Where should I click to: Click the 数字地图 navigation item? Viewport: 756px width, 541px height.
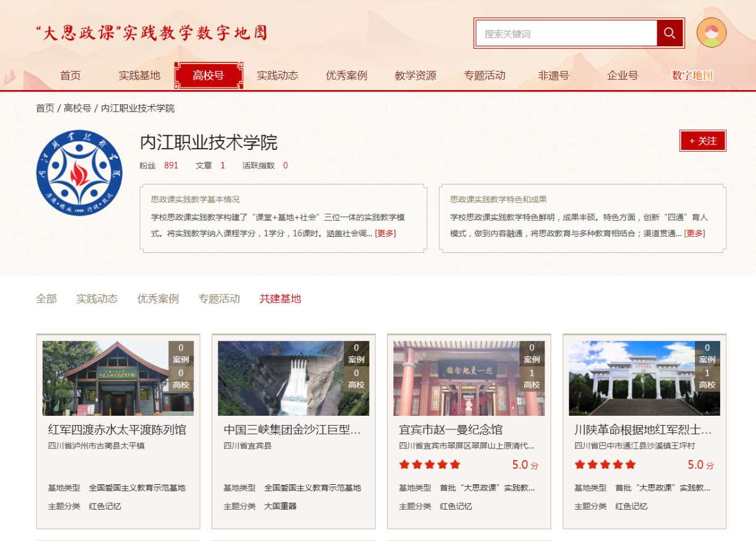coord(692,75)
